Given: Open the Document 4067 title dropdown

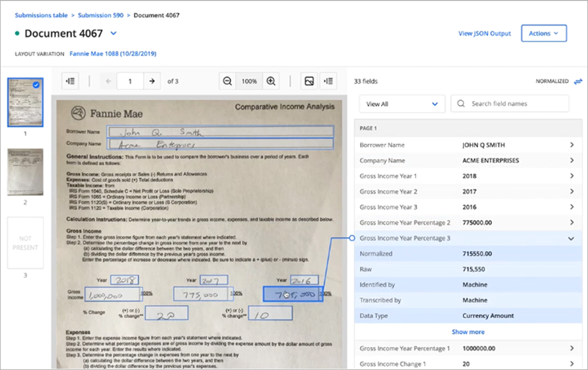Looking at the screenshot, I should 114,34.
